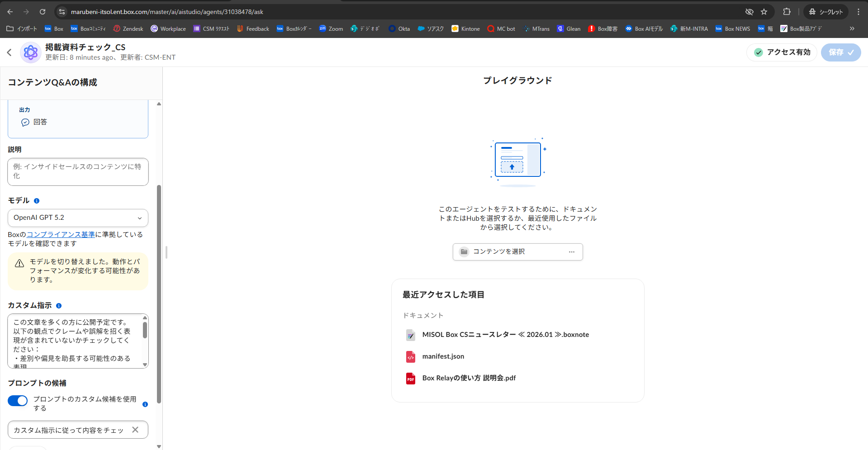Click into the 説明 description text field
This screenshot has width=868, height=450.
(78, 171)
